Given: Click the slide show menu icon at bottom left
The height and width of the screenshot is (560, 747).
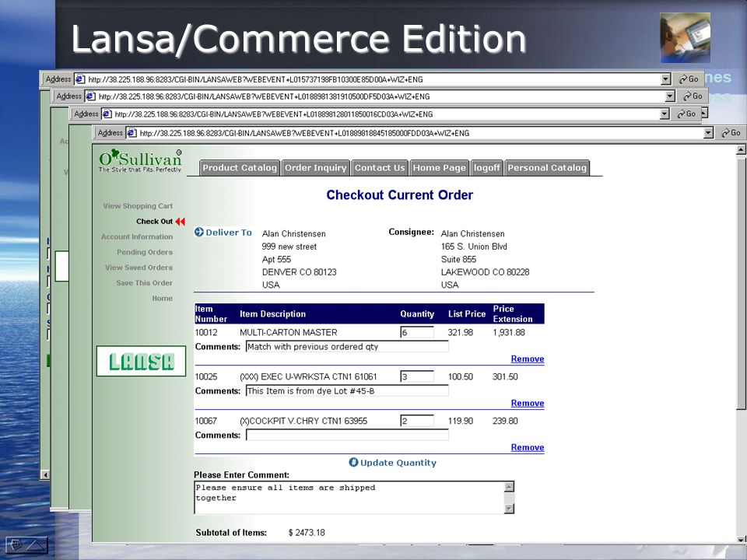Looking at the screenshot, I should (x=26, y=544).
